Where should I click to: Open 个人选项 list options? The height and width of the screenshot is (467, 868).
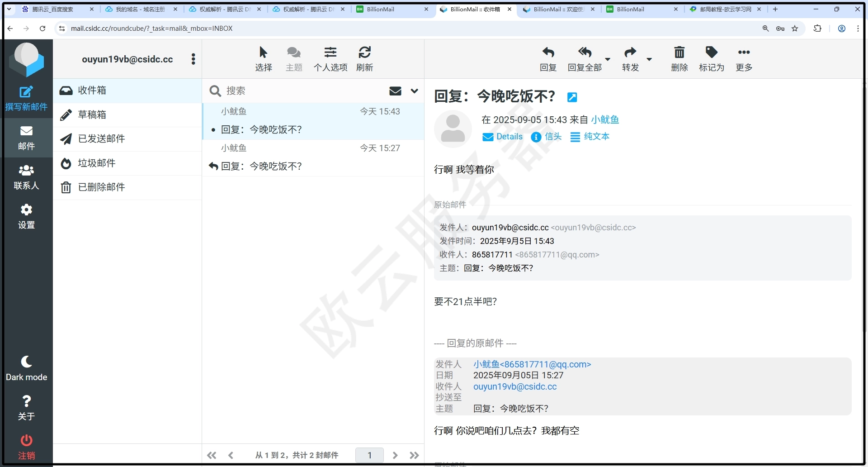330,59
